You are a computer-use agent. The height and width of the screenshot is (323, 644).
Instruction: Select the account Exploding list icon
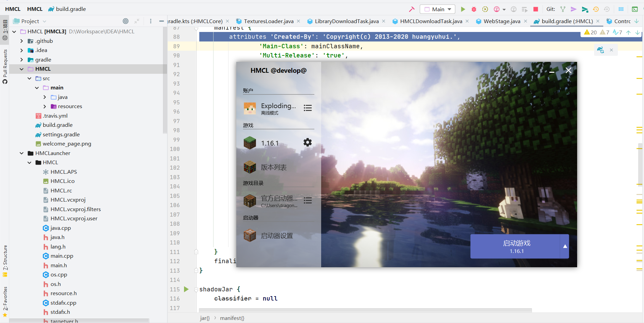coord(308,108)
